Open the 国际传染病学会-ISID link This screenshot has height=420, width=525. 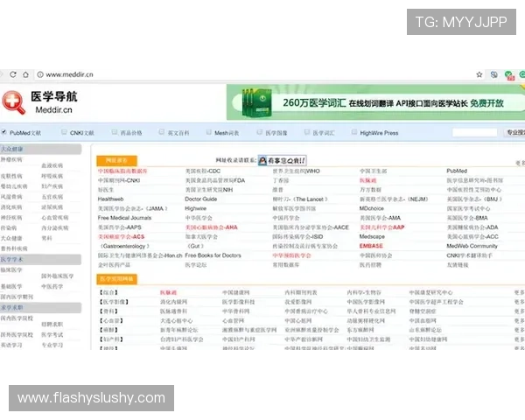pos(297,237)
